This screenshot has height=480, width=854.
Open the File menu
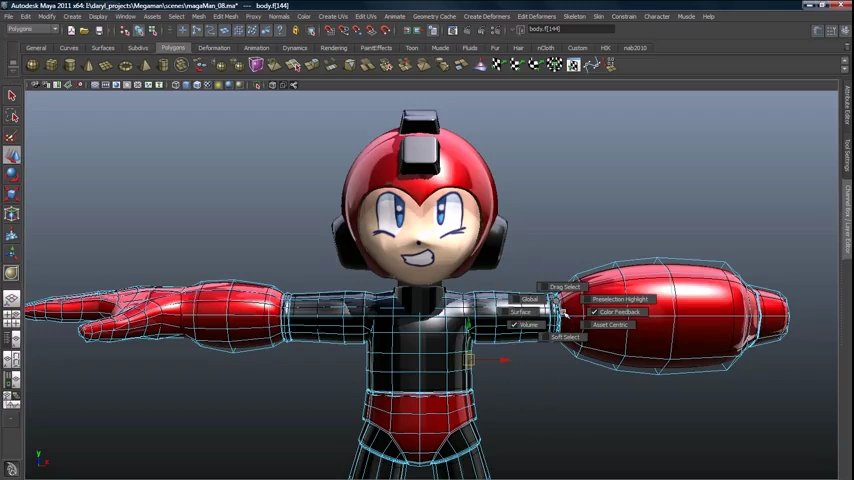[9, 16]
